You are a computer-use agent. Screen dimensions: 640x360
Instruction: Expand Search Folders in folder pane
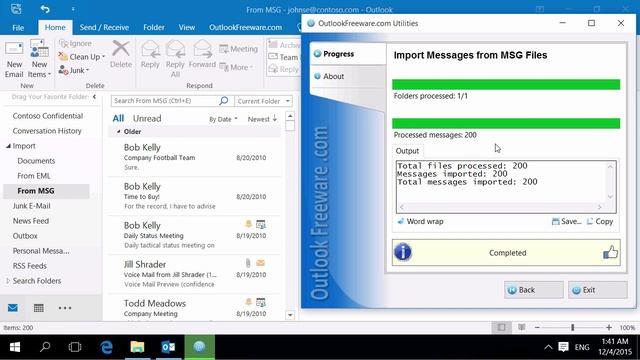pos(8,281)
